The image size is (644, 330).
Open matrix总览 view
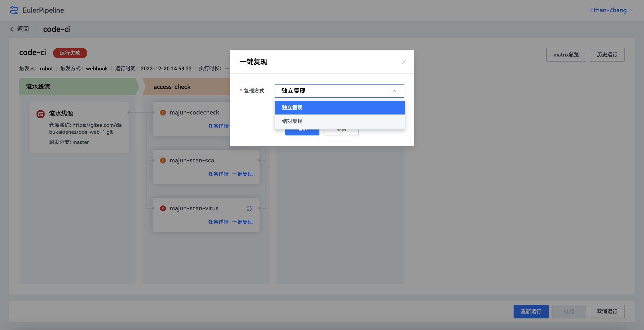coord(566,55)
